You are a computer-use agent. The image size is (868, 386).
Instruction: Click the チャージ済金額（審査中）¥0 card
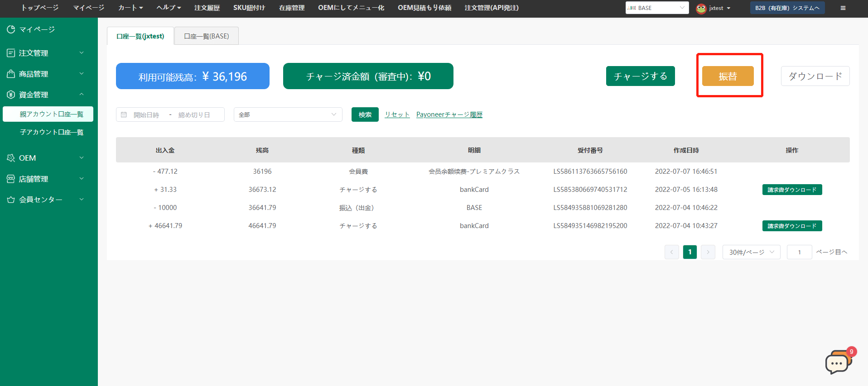[x=368, y=76]
